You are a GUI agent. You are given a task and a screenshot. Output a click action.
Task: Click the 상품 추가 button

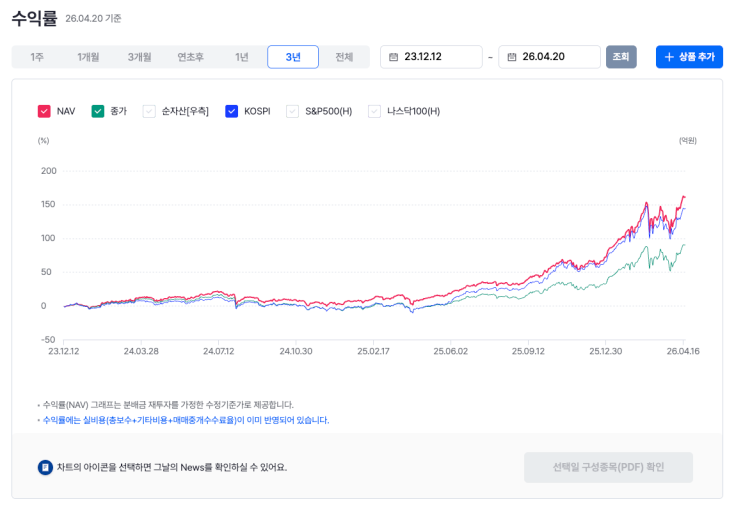689,57
